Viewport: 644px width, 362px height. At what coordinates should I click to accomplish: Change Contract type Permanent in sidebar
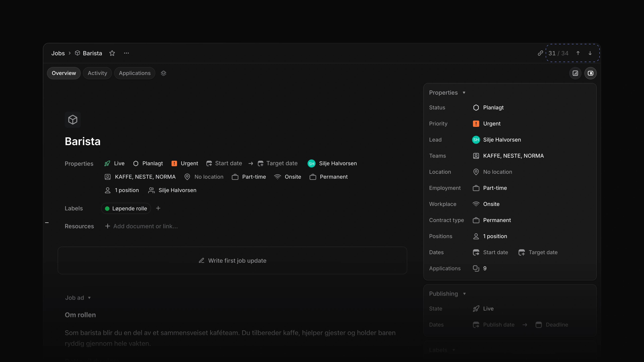click(492, 220)
